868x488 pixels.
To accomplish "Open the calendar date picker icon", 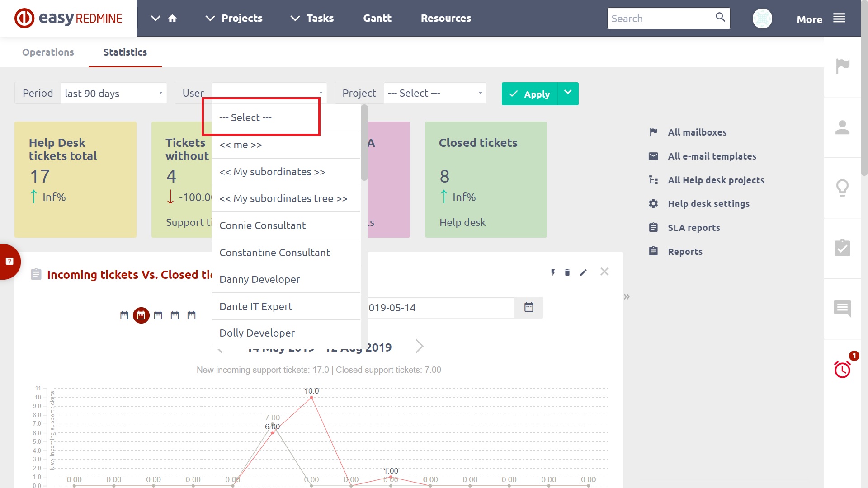I will (528, 308).
